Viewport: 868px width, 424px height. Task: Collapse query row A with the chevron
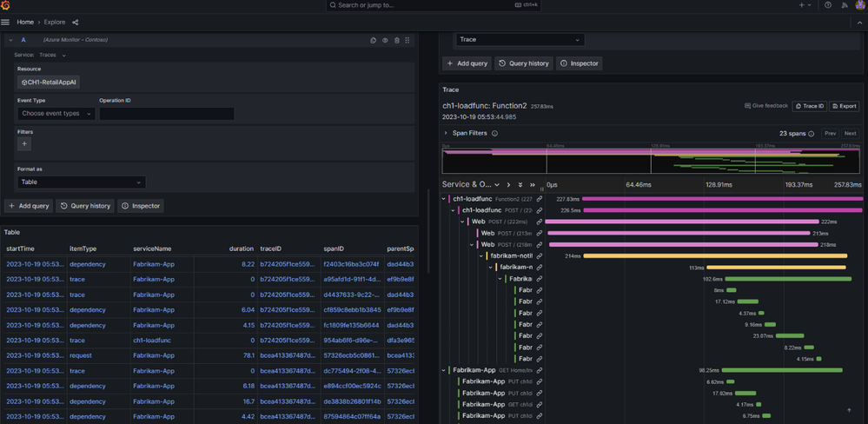pyautogui.click(x=10, y=40)
